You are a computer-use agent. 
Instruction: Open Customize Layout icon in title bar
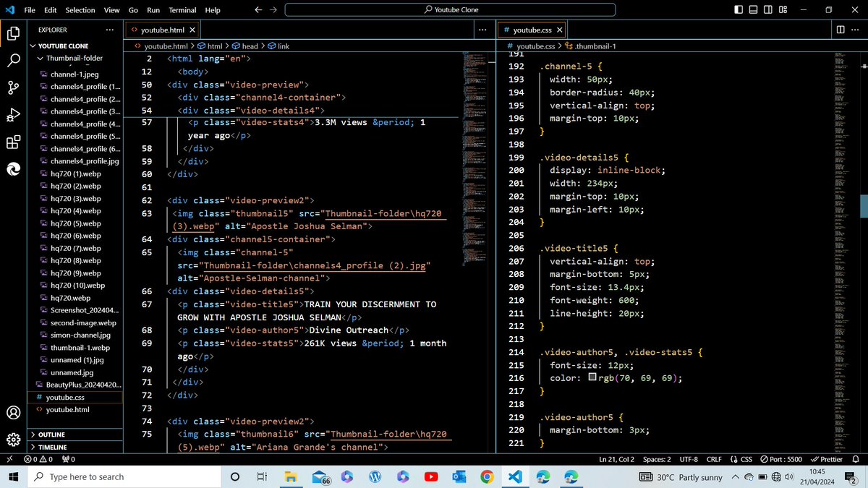point(783,10)
